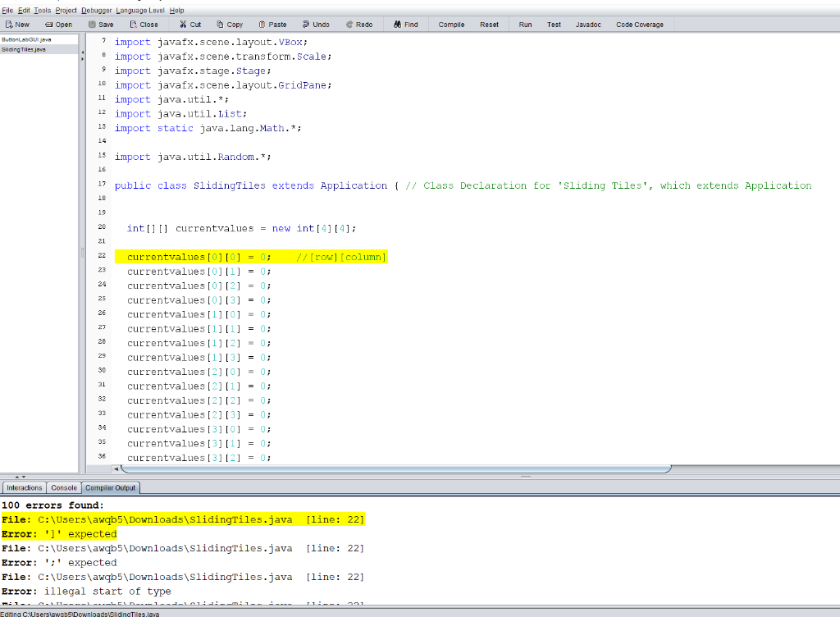
Task: Click the import javafx.stage.Stage line
Action: 192,71
